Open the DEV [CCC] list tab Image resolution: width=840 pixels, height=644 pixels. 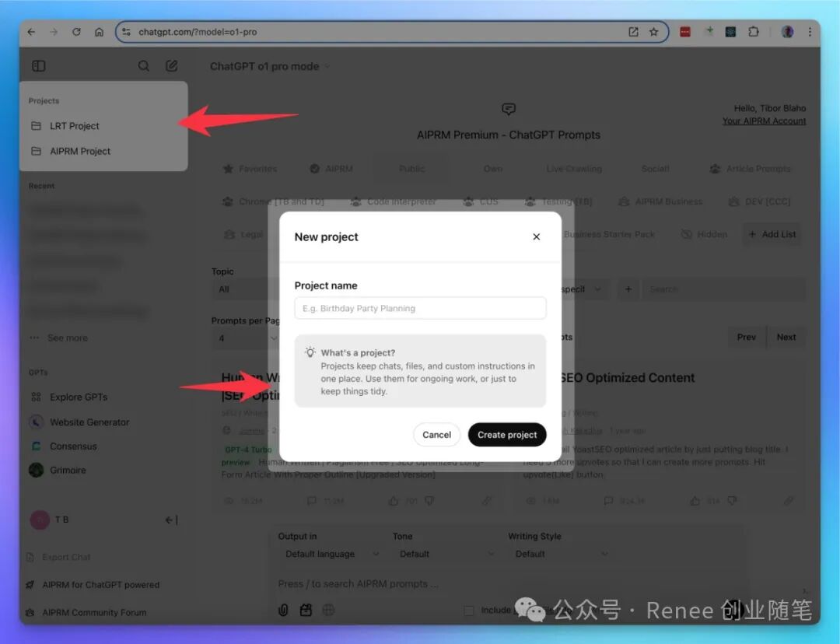pyautogui.click(x=759, y=201)
